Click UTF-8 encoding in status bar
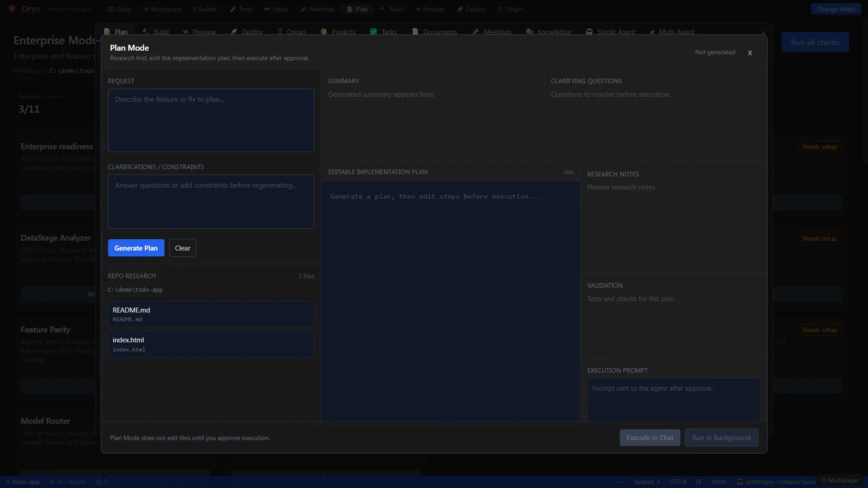Viewport: 868px width, 488px height. point(678,482)
